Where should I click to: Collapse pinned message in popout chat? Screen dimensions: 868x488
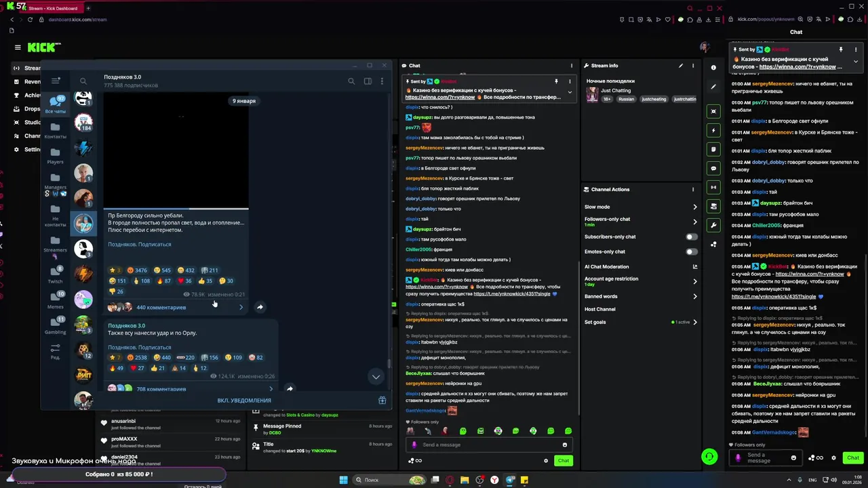pyautogui.click(x=856, y=61)
